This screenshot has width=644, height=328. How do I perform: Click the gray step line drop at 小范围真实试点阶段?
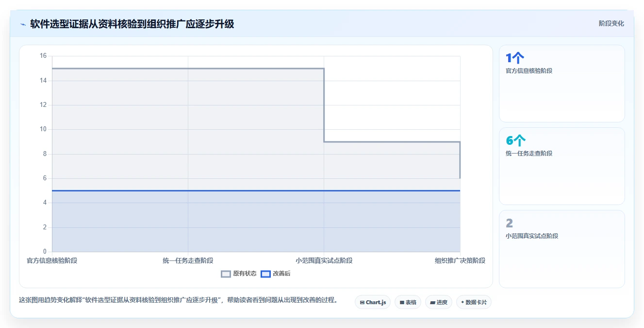(x=324, y=105)
